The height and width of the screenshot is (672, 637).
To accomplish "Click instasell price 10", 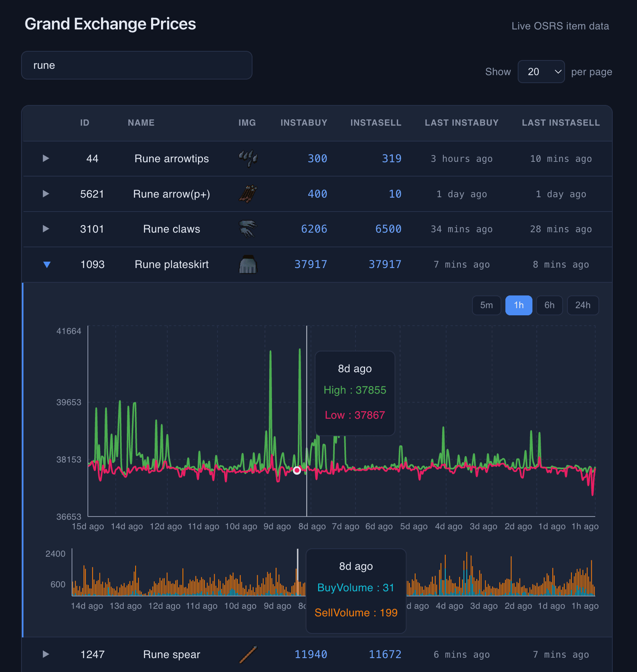I will [395, 194].
